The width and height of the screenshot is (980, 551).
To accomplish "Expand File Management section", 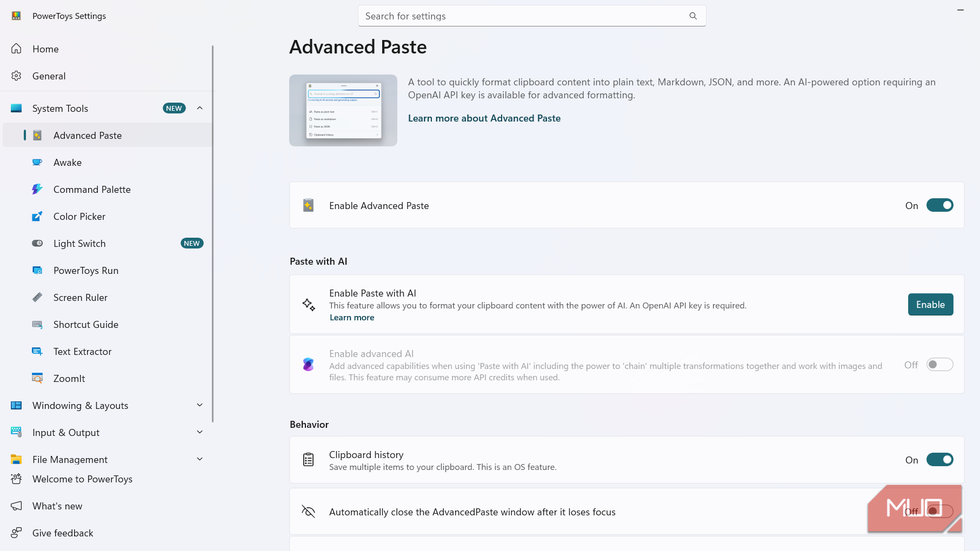I will [x=200, y=459].
